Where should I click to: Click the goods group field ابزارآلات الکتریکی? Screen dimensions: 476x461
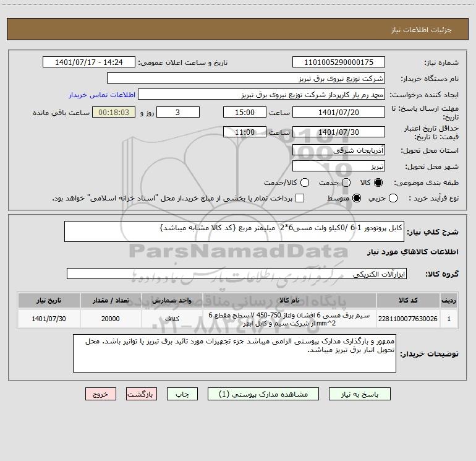click(x=237, y=274)
